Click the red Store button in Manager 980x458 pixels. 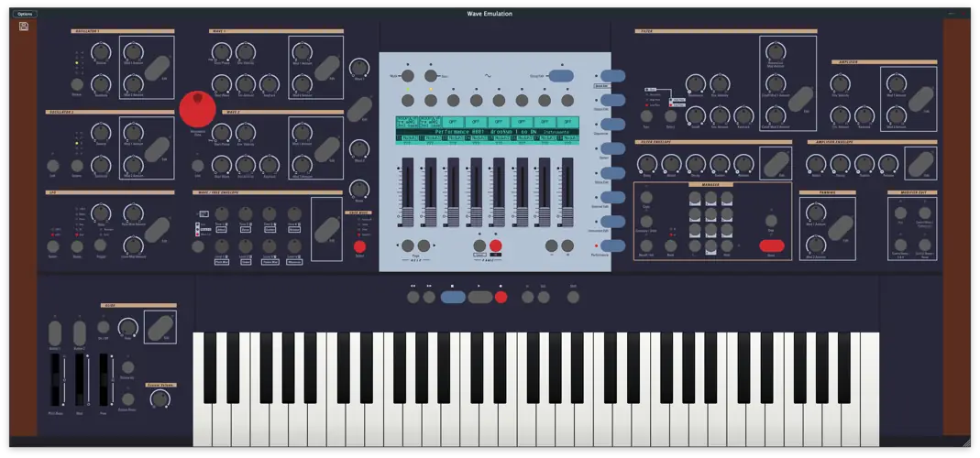pyautogui.click(x=772, y=245)
